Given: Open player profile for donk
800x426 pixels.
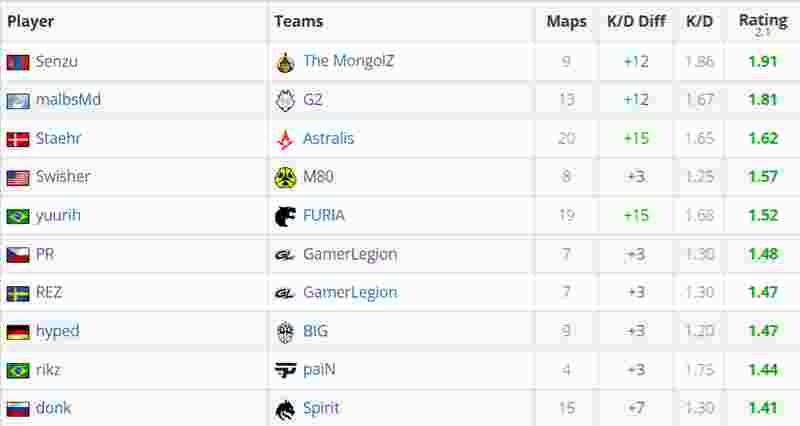Looking at the screenshot, I should 53,408.
